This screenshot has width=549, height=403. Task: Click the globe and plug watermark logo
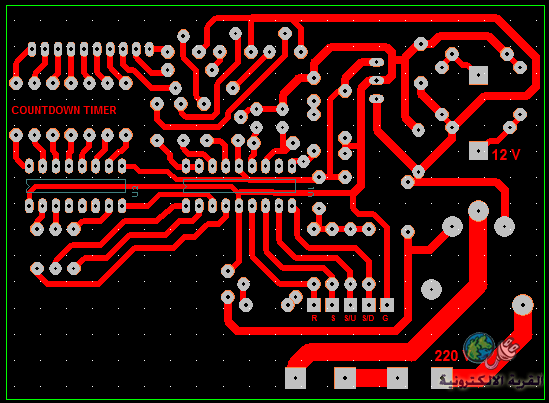(x=490, y=350)
